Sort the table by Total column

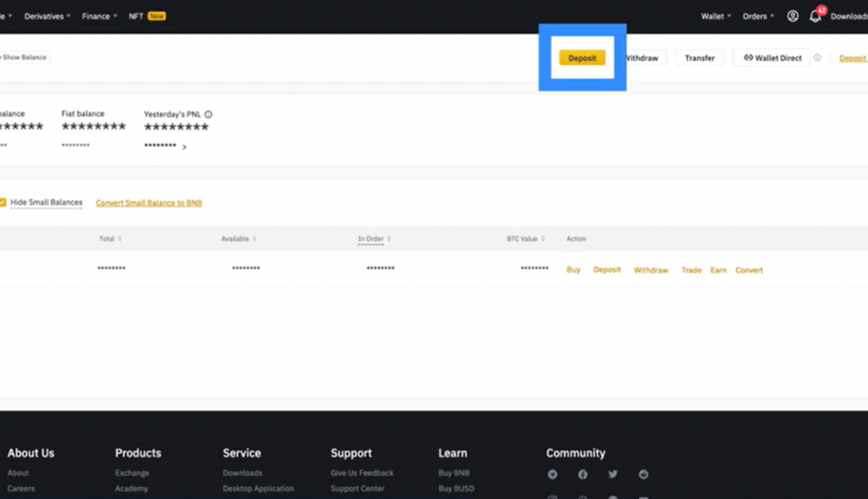[110, 239]
